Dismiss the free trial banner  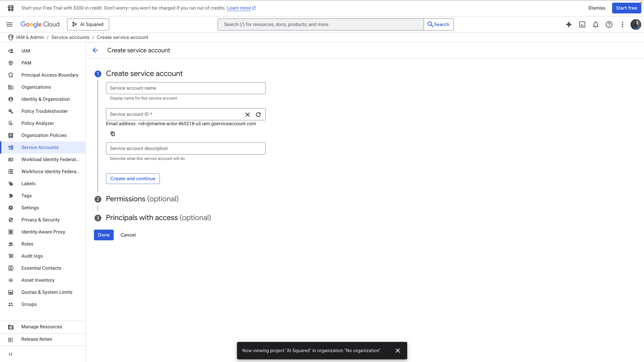pos(597,8)
